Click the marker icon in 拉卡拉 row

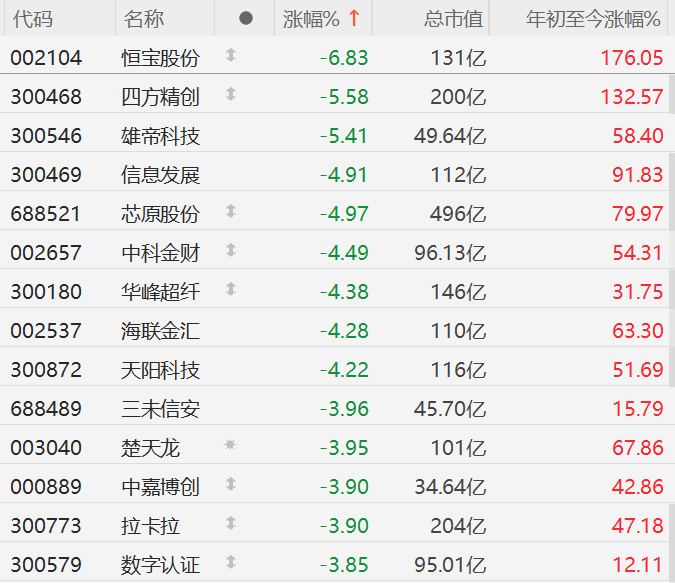tap(231, 523)
